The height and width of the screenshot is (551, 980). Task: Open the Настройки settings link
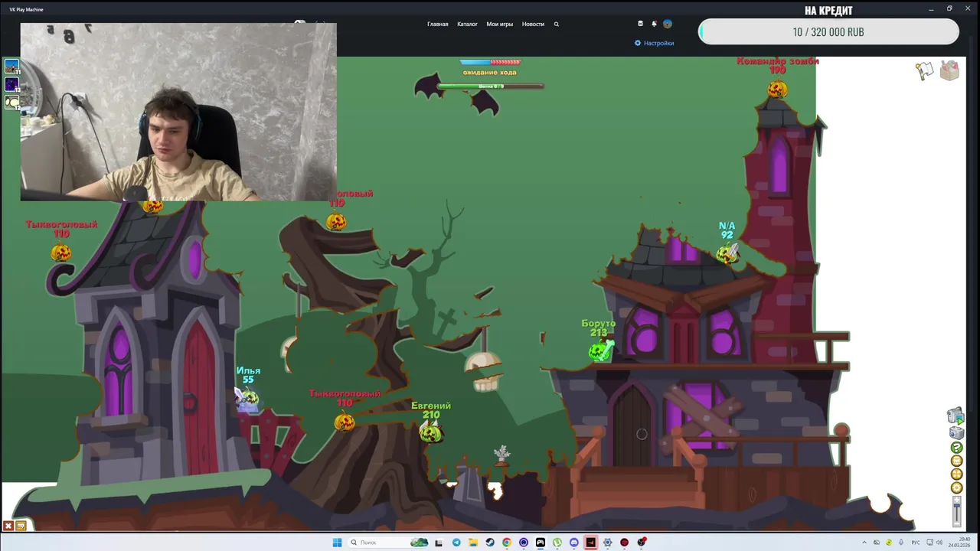pos(654,43)
